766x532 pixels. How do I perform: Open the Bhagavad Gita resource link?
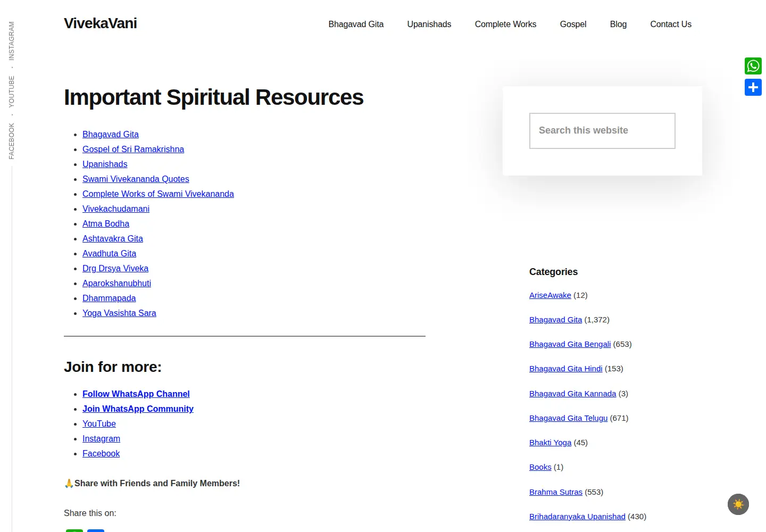click(x=111, y=134)
